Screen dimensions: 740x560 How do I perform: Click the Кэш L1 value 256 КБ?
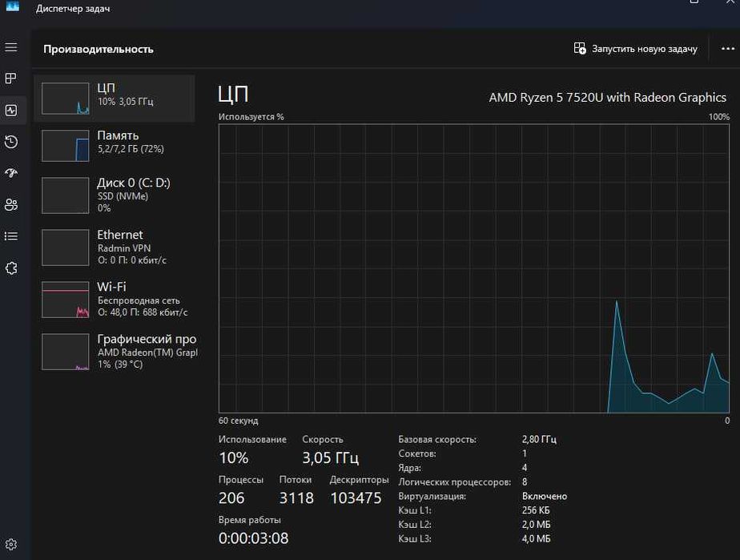(536, 510)
